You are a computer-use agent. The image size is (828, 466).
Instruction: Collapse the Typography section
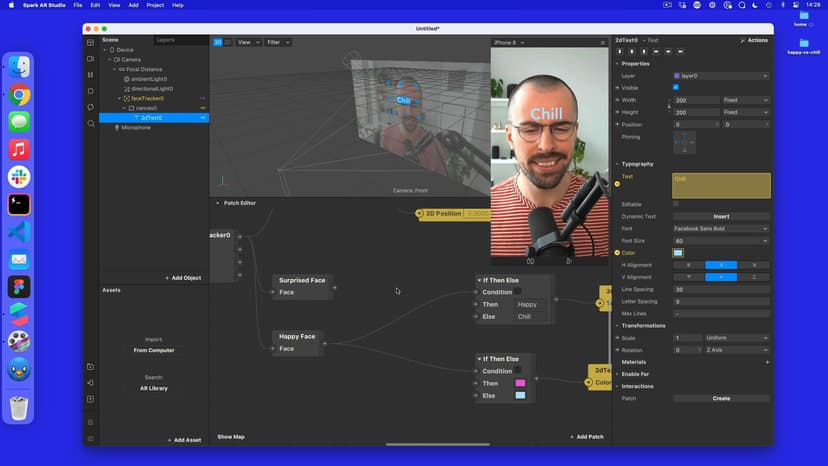(x=637, y=164)
